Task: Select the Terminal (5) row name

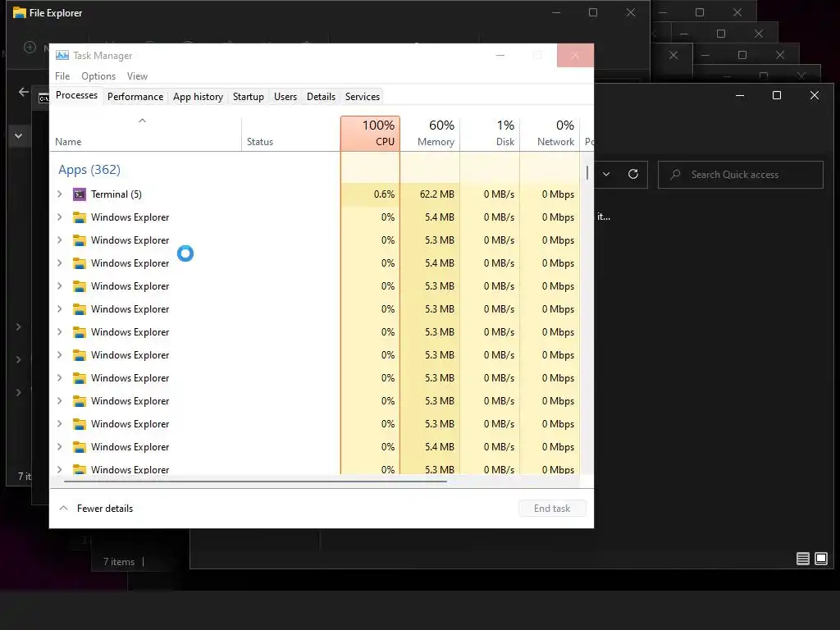Action: point(116,194)
